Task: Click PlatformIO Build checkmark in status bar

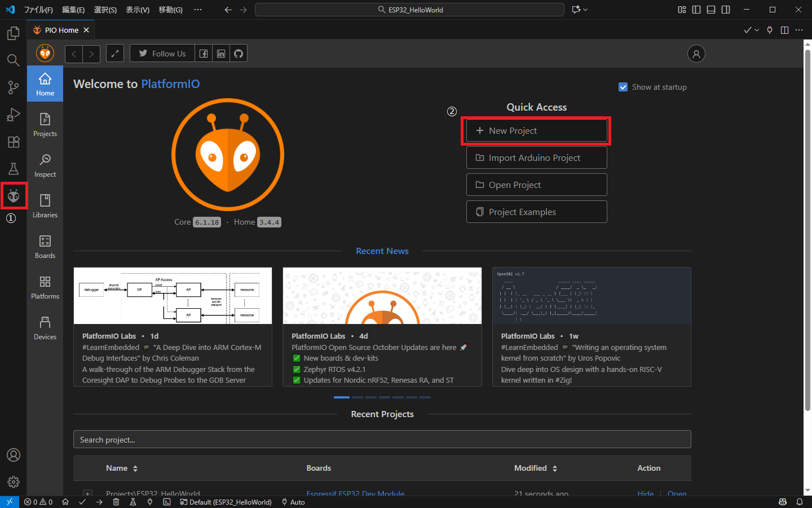Action: [x=82, y=502]
